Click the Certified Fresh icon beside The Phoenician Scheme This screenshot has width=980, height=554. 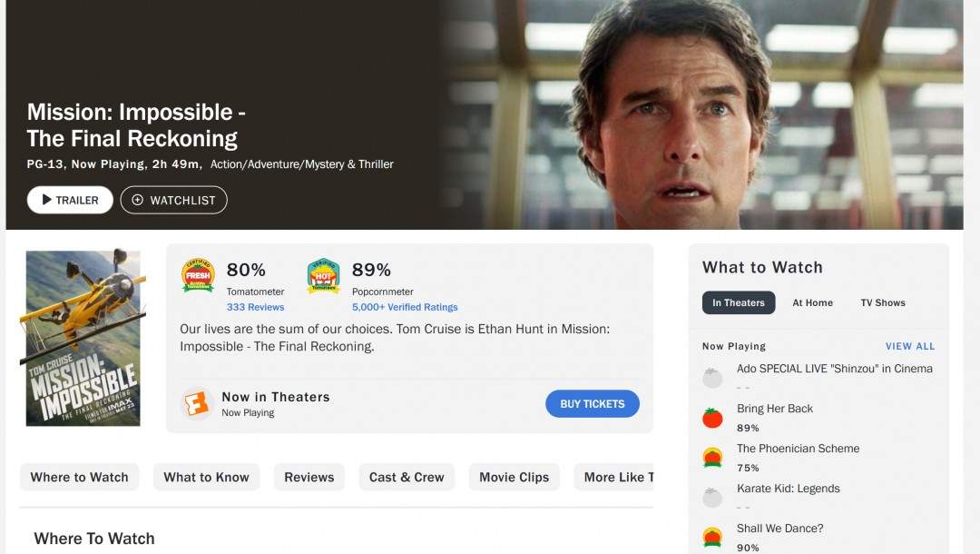click(712, 458)
